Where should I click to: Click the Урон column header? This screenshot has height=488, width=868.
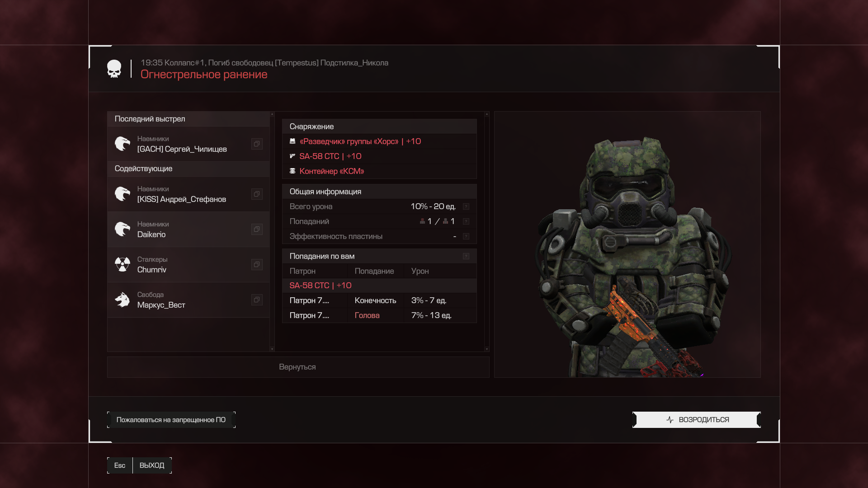coord(440,271)
